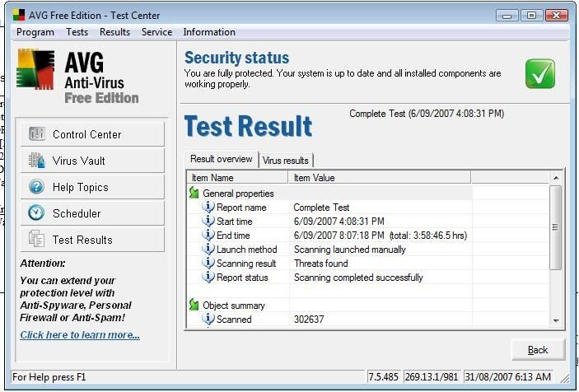
Task: Click the Scheduler clock icon
Action: click(x=36, y=213)
